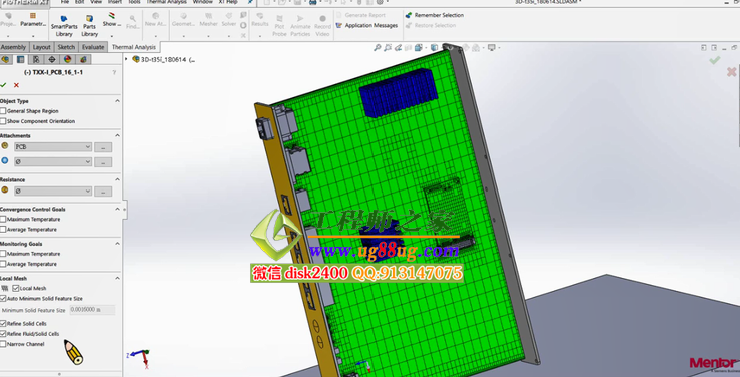Uncheck Refine Solid Cells

point(3,324)
